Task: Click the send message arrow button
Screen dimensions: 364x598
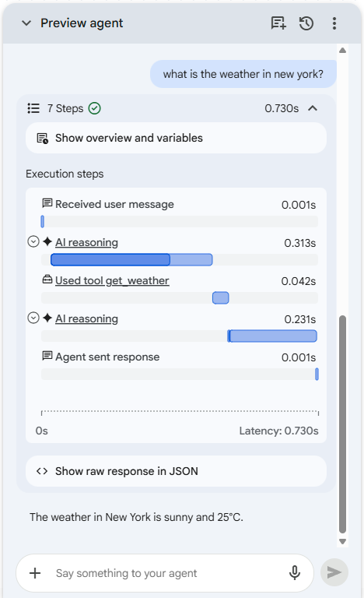Action: pos(334,572)
